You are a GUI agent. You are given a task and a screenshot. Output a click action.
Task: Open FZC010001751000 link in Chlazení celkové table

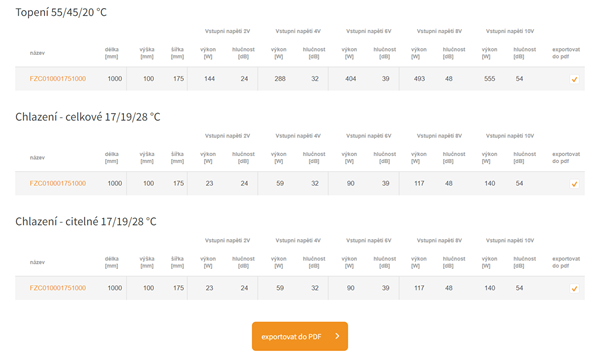58,183
